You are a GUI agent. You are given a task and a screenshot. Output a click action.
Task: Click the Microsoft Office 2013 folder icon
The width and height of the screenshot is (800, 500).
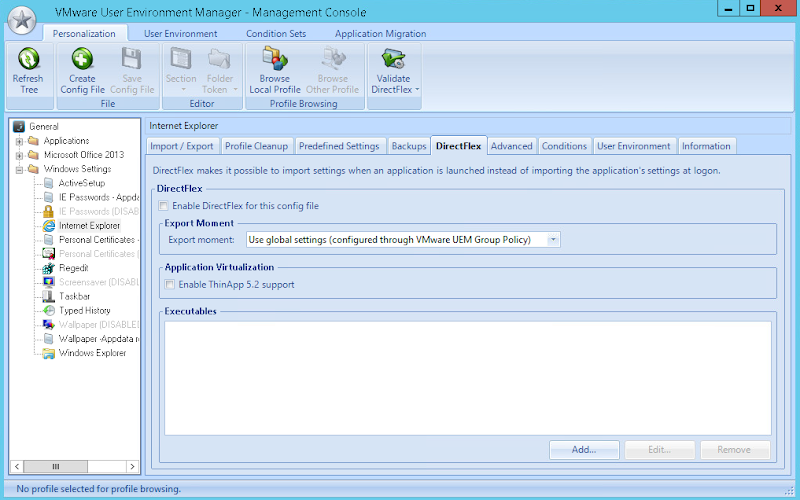pos(33,155)
